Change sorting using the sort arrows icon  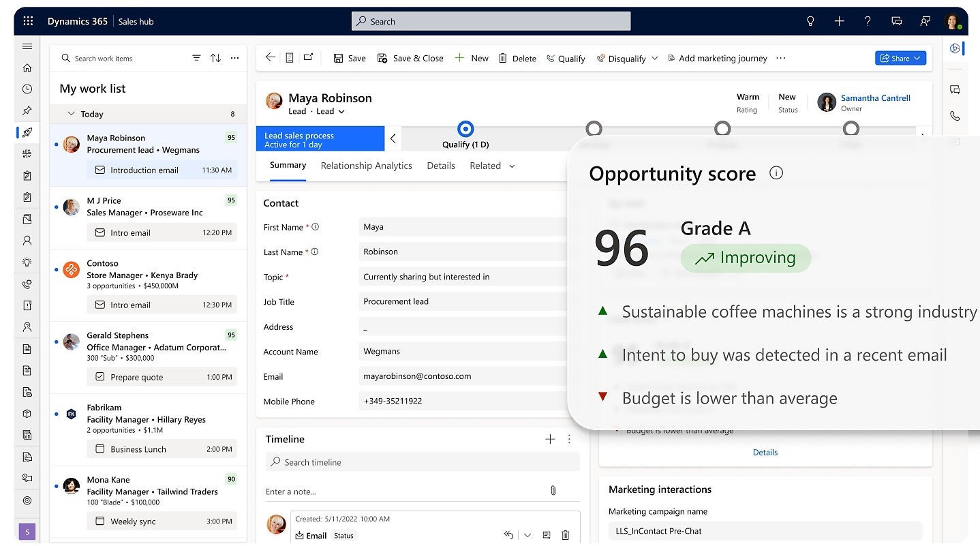tap(215, 58)
